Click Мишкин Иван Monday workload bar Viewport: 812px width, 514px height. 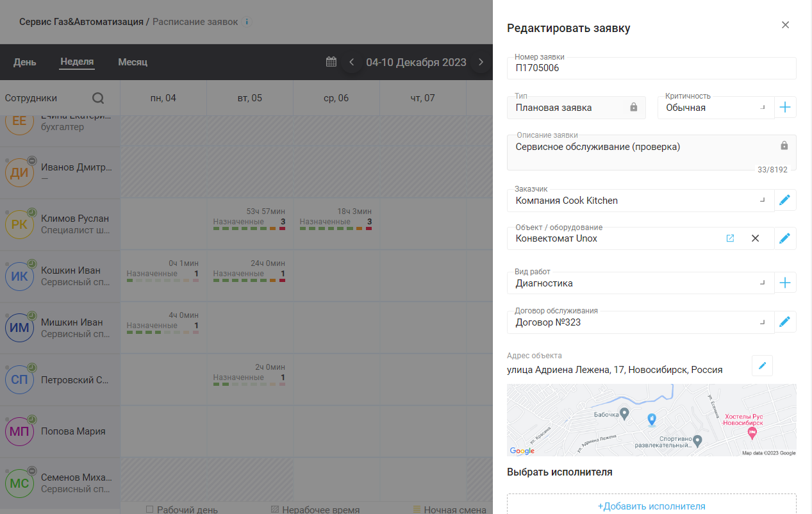pos(163,333)
